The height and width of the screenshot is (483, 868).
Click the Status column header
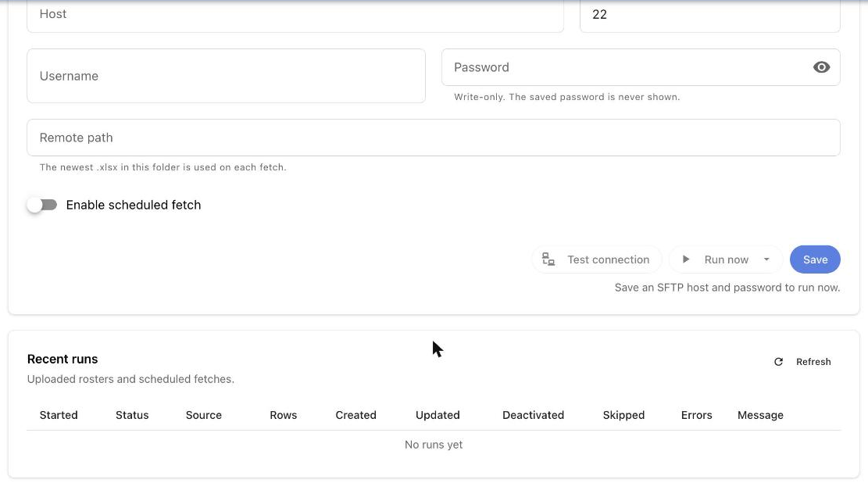point(132,415)
